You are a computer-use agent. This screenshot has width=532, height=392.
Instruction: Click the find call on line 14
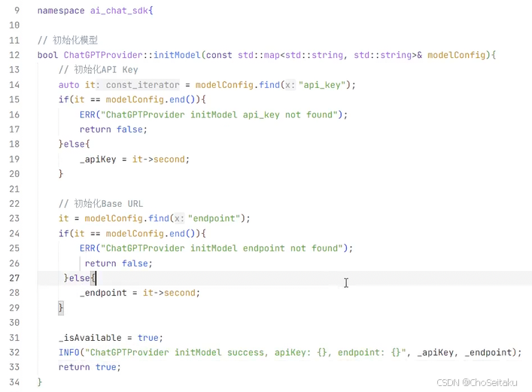point(269,84)
